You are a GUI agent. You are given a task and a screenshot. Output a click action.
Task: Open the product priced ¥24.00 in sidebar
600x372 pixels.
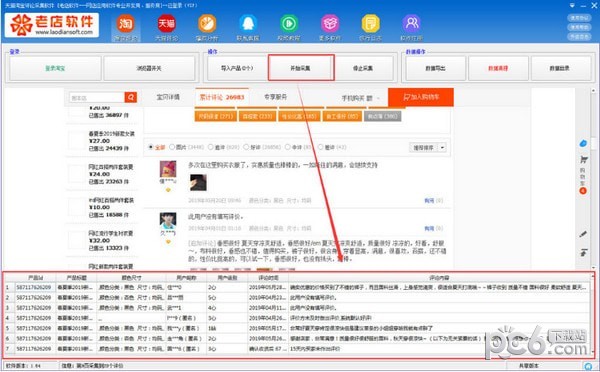click(x=102, y=174)
